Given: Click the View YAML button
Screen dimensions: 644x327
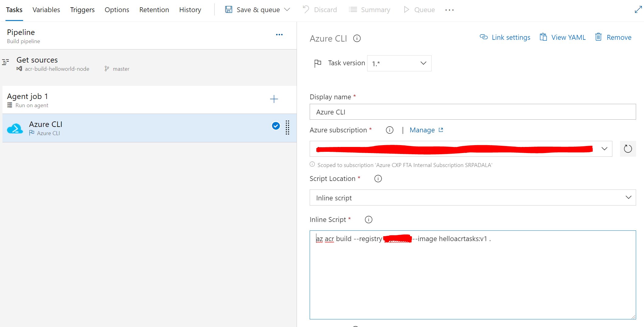Looking at the screenshot, I should pos(563,37).
